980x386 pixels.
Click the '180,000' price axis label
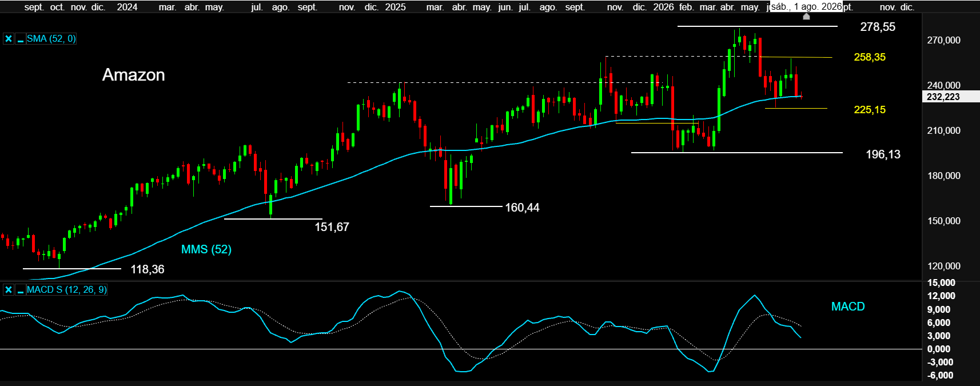[944, 176]
